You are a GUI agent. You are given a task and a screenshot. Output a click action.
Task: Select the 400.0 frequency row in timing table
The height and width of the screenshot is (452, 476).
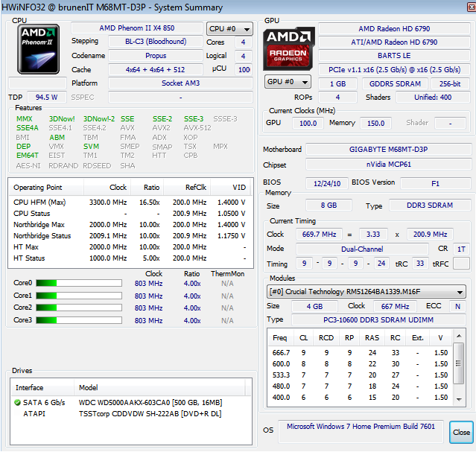click(361, 398)
